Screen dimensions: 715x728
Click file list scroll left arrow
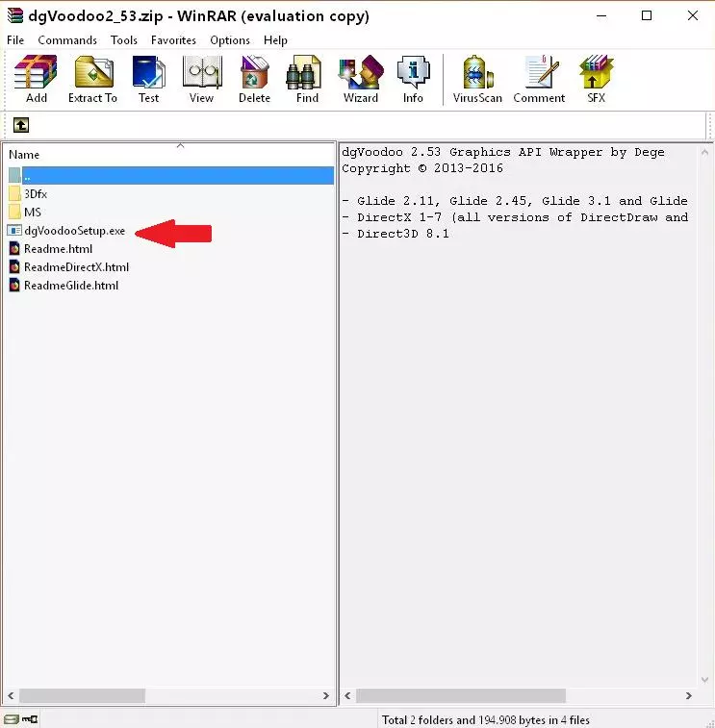point(11,696)
